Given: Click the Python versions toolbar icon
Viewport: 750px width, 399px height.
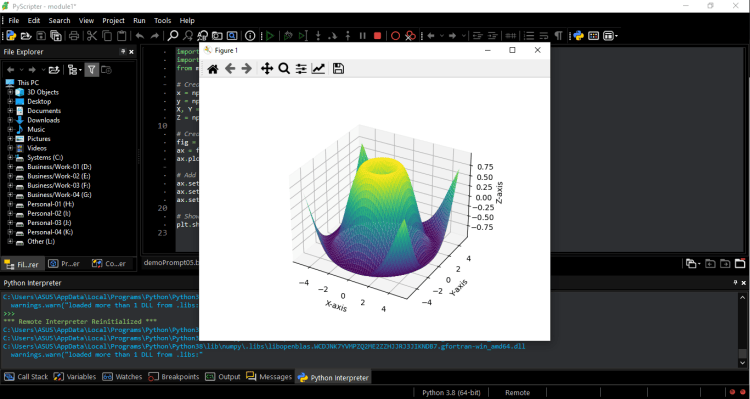Looking at the screenshot, I should [579, 35].
